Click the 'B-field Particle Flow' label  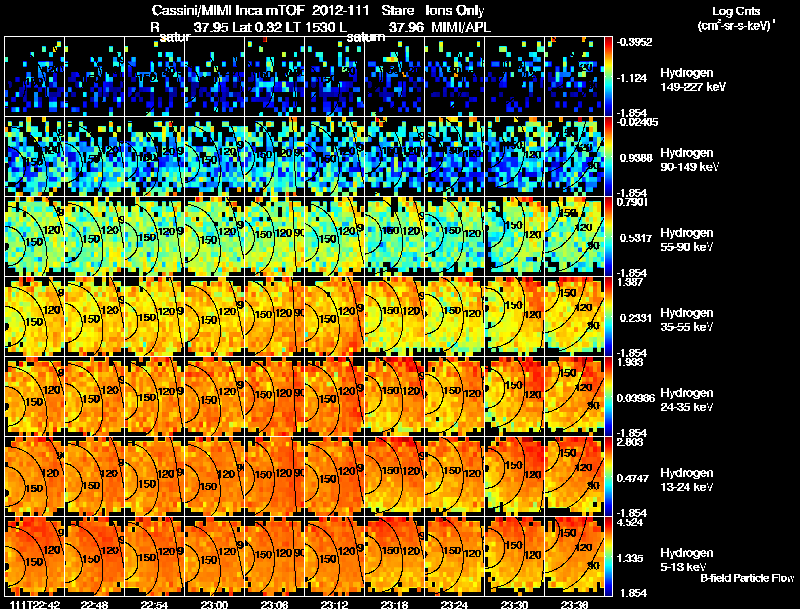pyautogui.click(x=747, y=578)
